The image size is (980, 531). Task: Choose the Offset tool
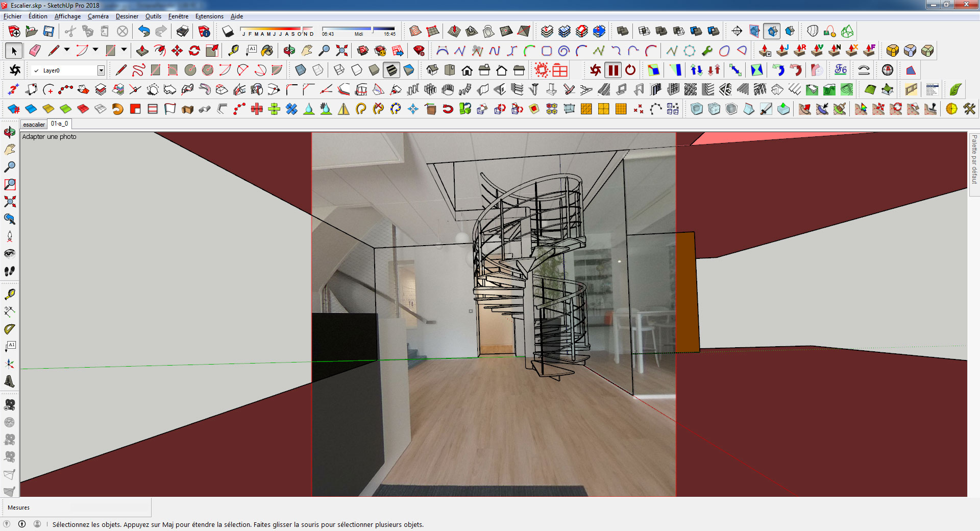160,51
